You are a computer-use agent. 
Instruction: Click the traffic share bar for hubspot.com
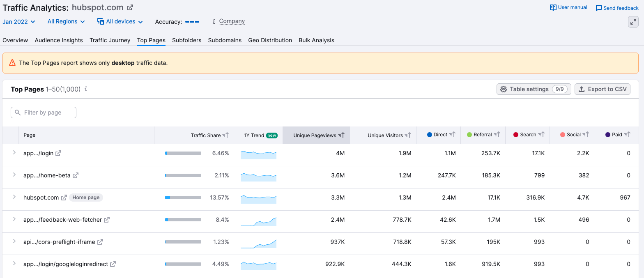click(183, 198)
